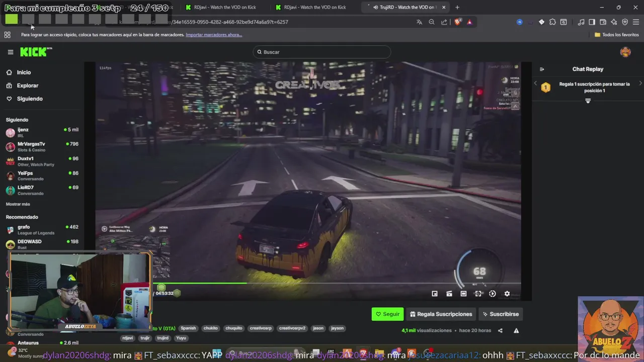
Task: Open the DEOWASD channel
Action: click(42, 244)
